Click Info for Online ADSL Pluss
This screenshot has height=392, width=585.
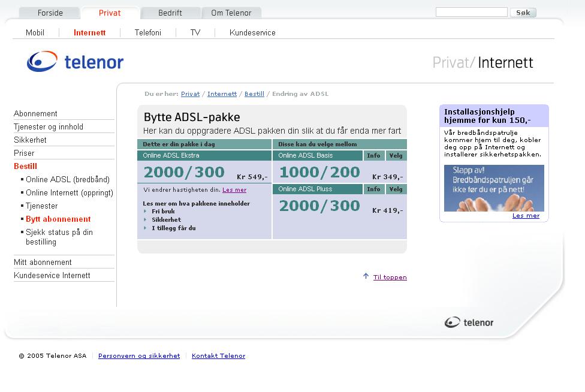(373, 189)
